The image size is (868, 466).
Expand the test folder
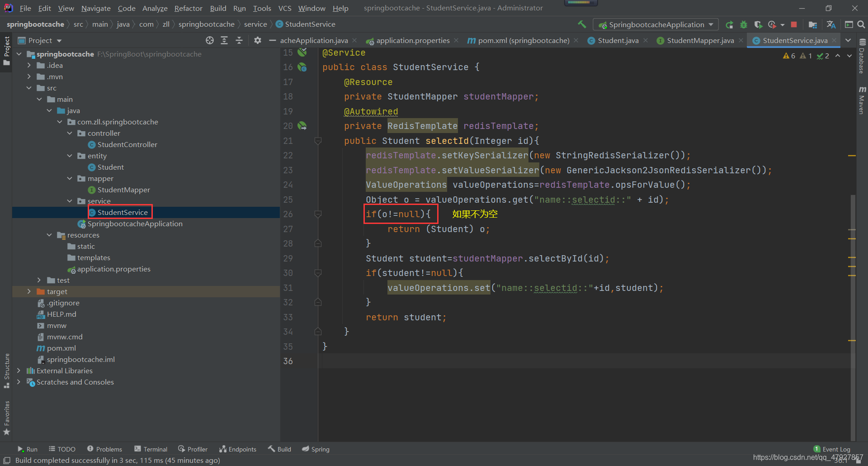39,280
